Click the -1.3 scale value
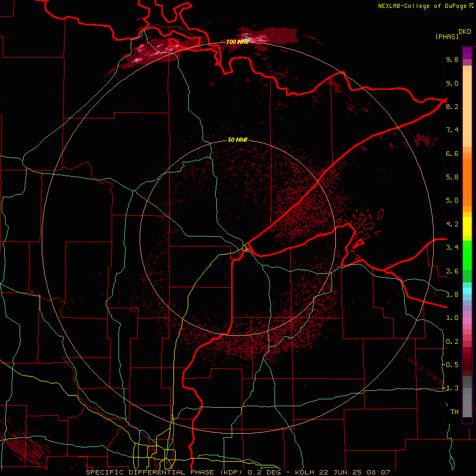The image size is (476, 476). tap(451, 388)
